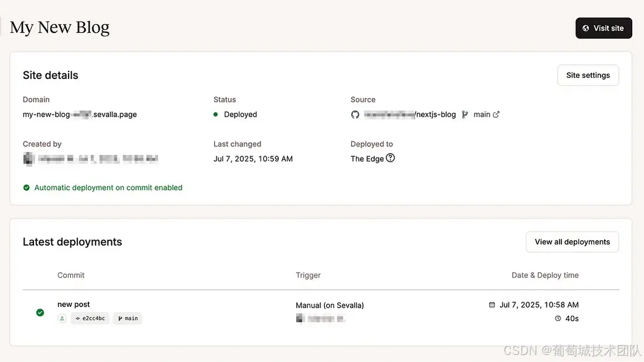Viewport: 644px width, 362px height.
Task: Click the deployment success check icon
Action: (40, 313)
